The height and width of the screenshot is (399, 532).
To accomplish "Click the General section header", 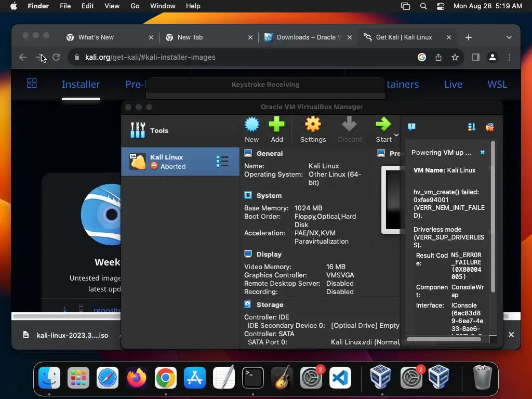I will [x=270, y=153].
